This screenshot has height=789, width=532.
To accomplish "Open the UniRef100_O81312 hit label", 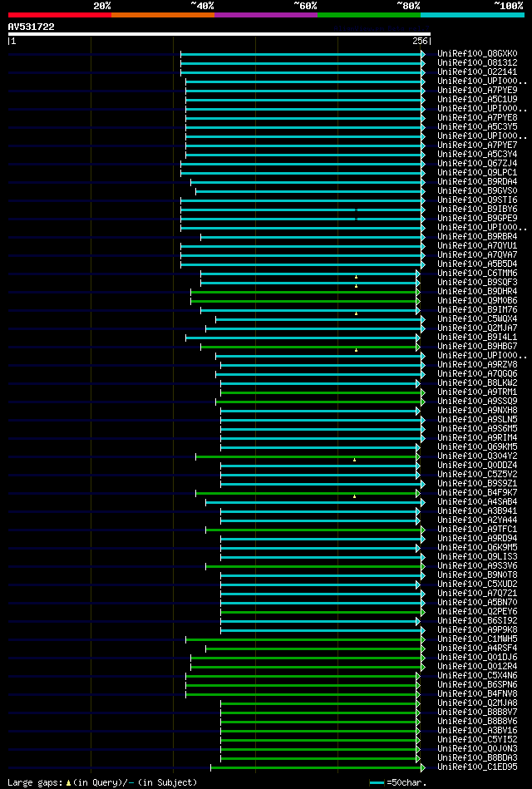I will coord(477,63).
